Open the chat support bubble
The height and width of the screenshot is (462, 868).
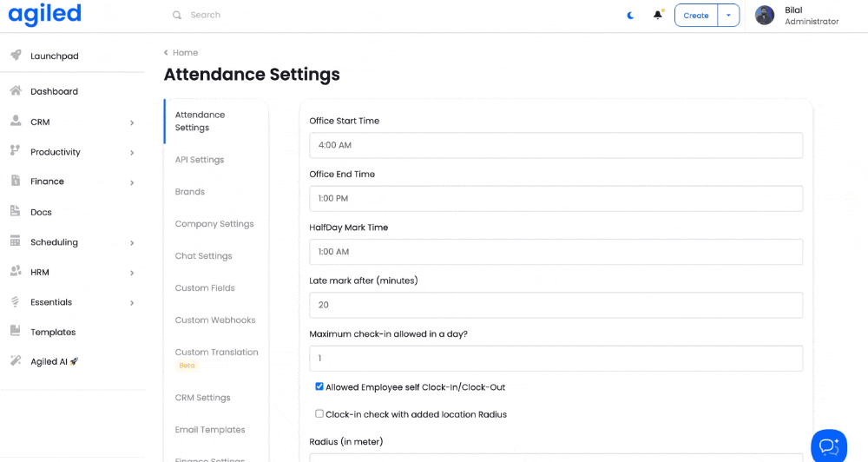(828, 445)
